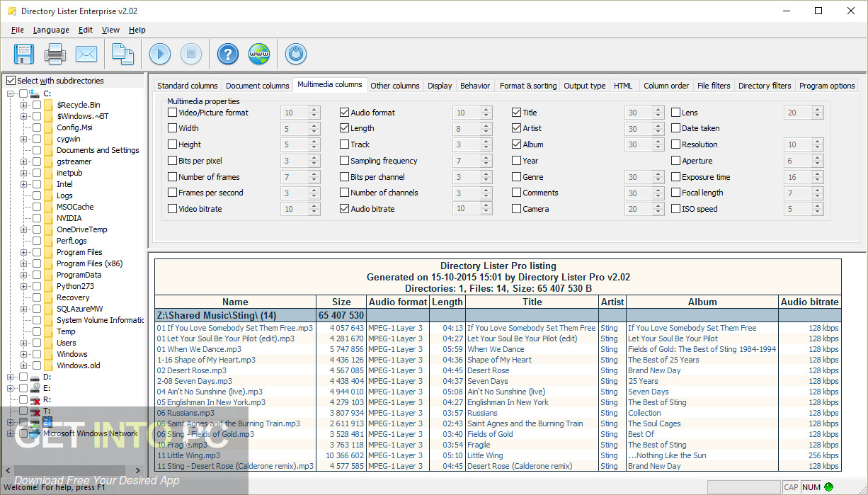Image resolution: width=868 pixels, height=495 pixels.
Task: Click the Email envelope toolbar icon
Action: (86, 54)
